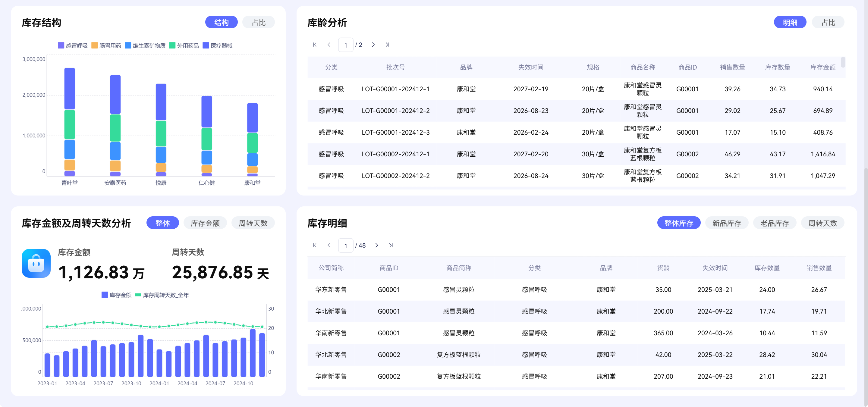Image resolution: width=868 pixels, height=407 pixels.
Task: Click 华东新零售 row in 库存明细
Action: (576, 290)
